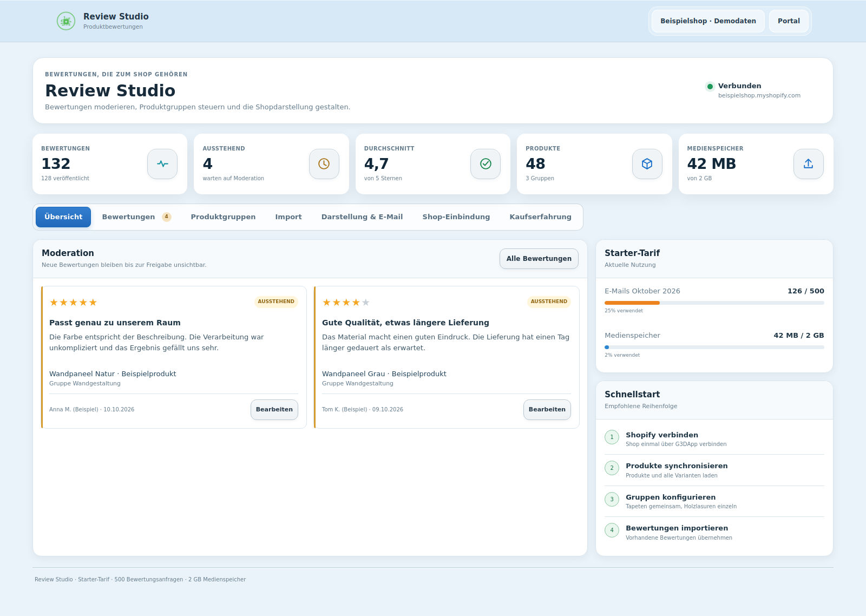Edit review 'Gute Qualität, etwas längere Lieferung'

[547, 410]
